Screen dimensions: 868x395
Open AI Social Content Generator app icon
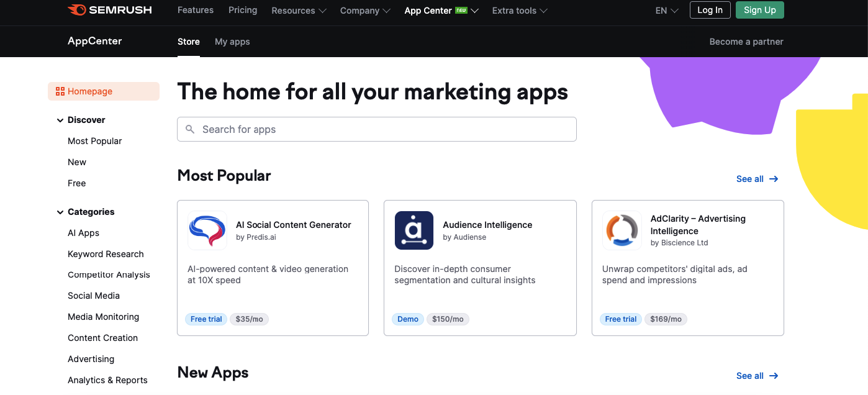(207, 230)
